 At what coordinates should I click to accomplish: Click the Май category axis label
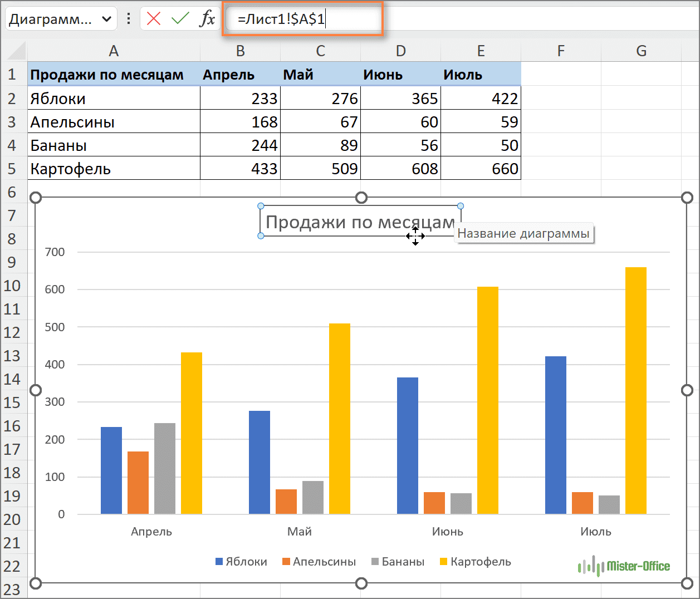pyautogui.click(x=299, y=532)
